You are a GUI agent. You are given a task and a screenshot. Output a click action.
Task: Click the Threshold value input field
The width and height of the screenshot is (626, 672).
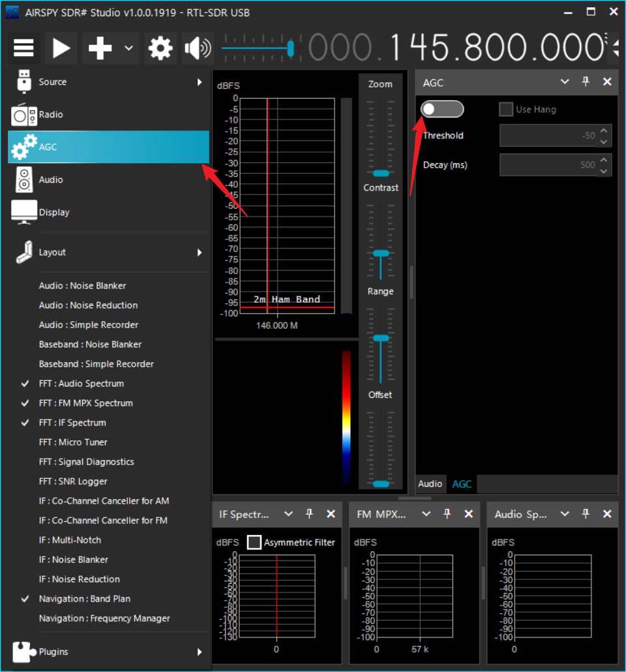[x=548, y=136]
